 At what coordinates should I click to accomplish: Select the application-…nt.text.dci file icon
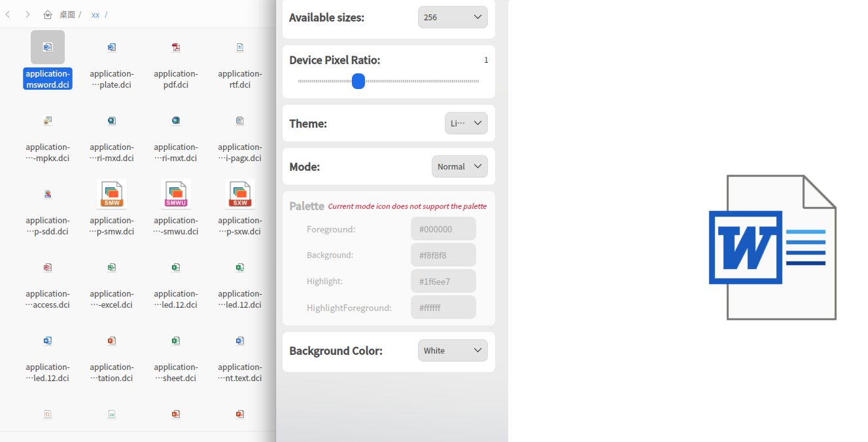240,341
